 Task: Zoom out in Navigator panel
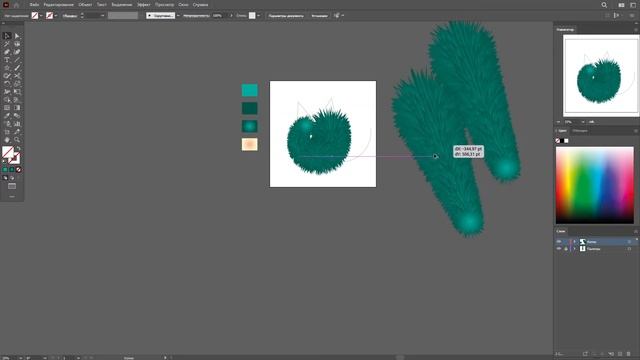click(x=558, y=122)
